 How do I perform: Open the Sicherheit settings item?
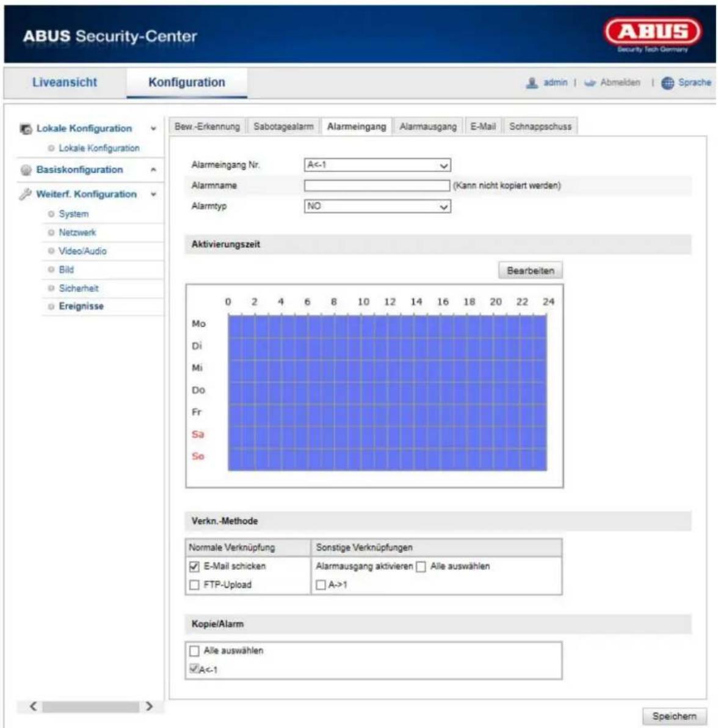point(78,288)
